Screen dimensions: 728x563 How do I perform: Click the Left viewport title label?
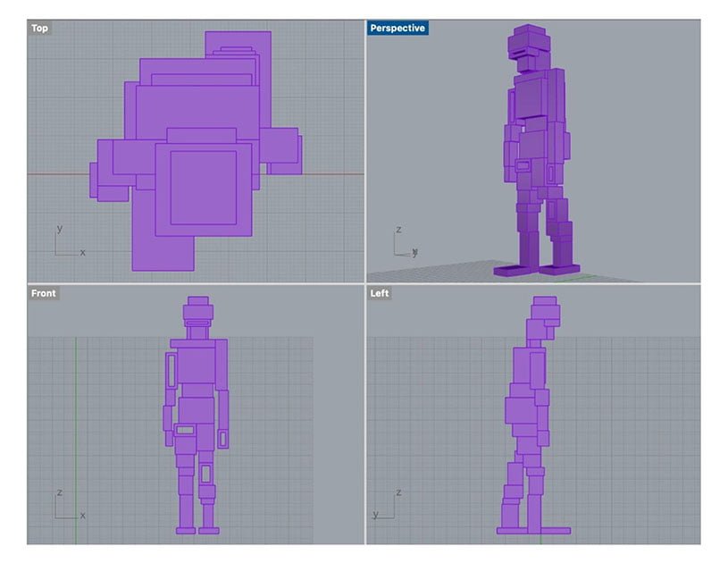point(380,293)
